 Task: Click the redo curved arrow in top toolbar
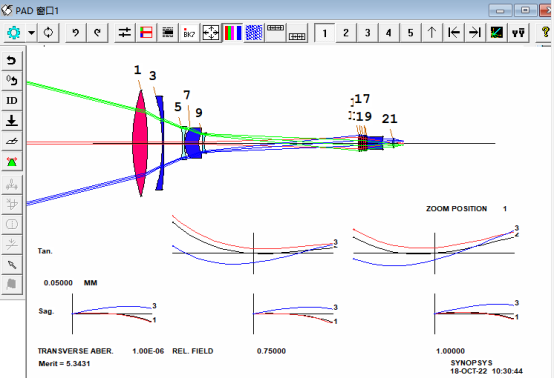97,33
